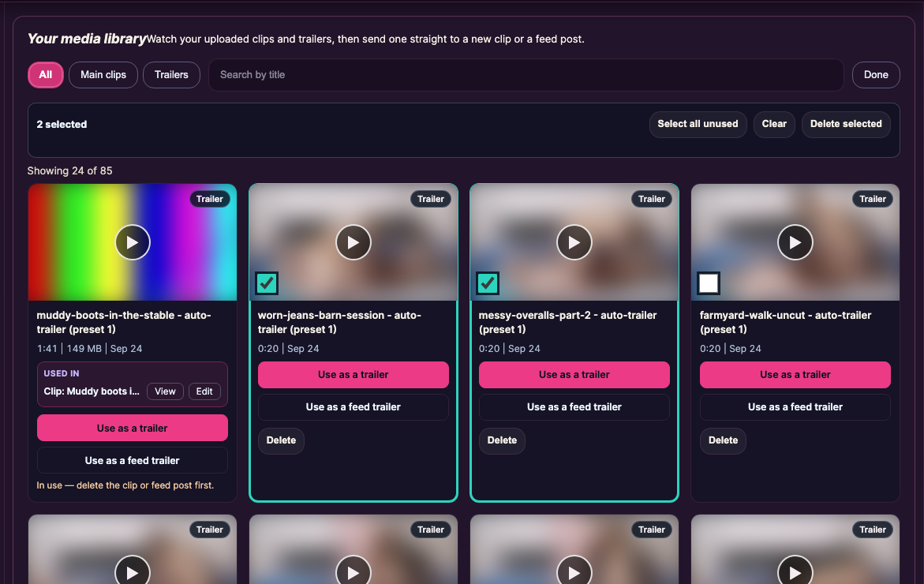Screen dimensions: 924x584
Task: Play the worn-jeans-barn-session trailer video
Action: (354, 242)
